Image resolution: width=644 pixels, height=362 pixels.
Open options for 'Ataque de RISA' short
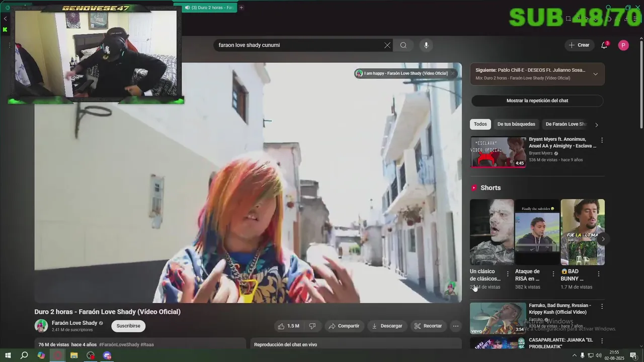click(553, 274)
